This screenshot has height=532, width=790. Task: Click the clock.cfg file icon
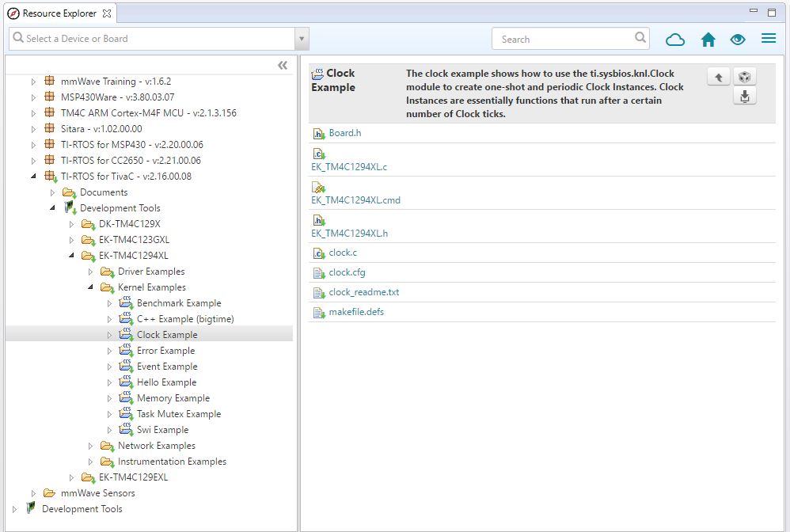coord(319,273)
